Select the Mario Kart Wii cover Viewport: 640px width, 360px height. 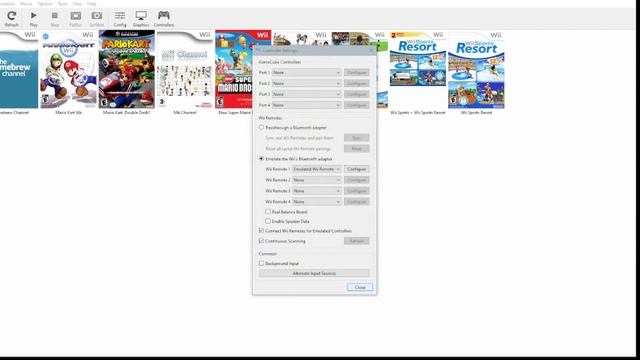69,69
